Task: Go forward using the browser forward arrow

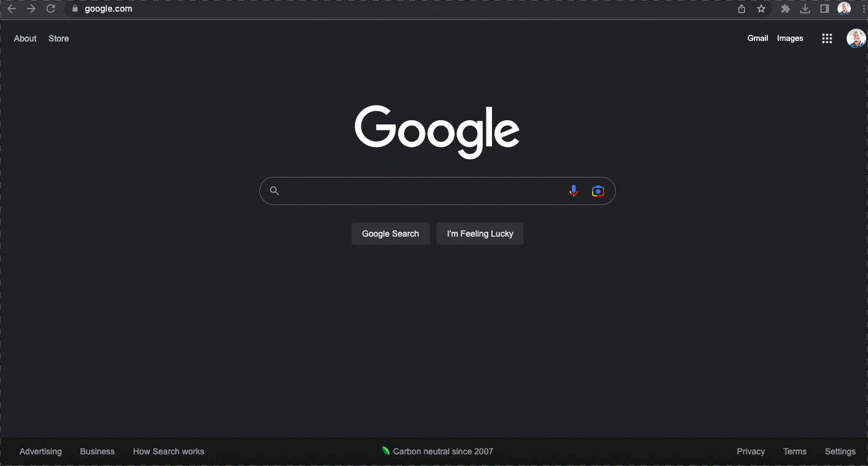Action: (x=31, y=9)
